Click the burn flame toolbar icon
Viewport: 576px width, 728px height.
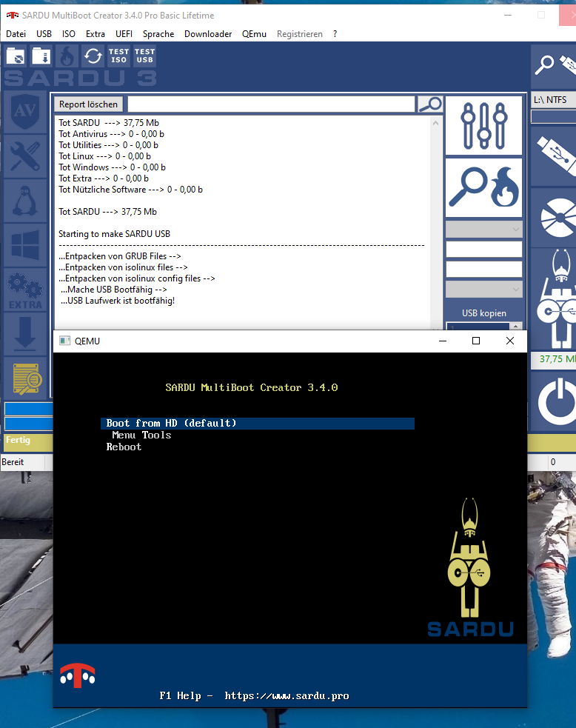(x=67, y=56)
